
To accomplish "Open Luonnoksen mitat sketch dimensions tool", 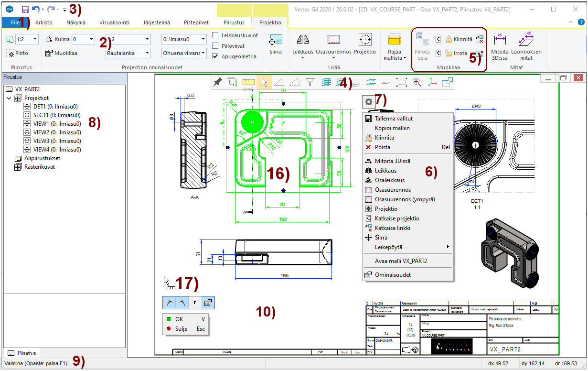I will point(525,41).
